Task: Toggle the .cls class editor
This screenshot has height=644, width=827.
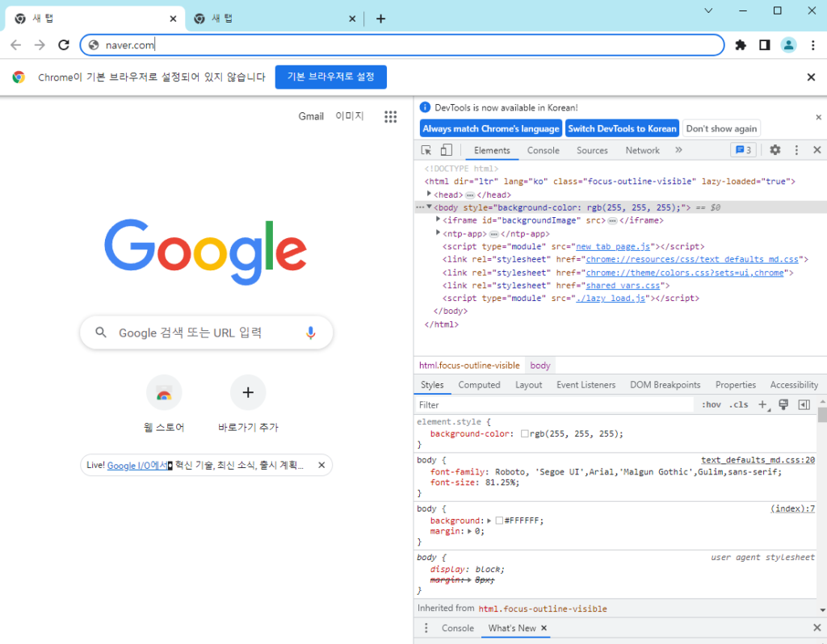Action: point(738,405)
